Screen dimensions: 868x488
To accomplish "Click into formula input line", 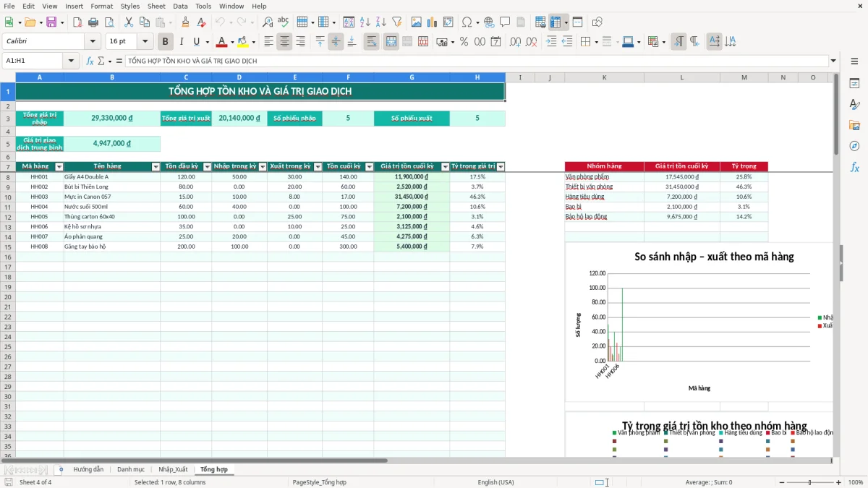I will pos(476,61).
